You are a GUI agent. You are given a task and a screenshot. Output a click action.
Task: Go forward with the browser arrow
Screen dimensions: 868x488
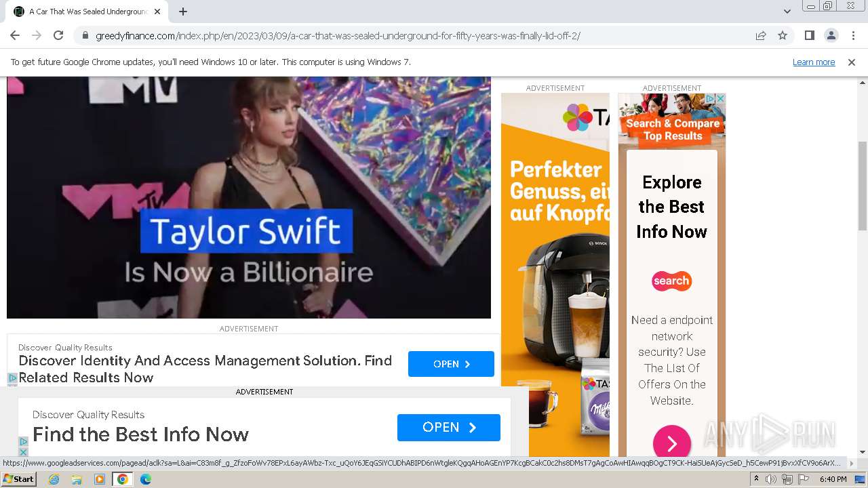coord(37,35)
